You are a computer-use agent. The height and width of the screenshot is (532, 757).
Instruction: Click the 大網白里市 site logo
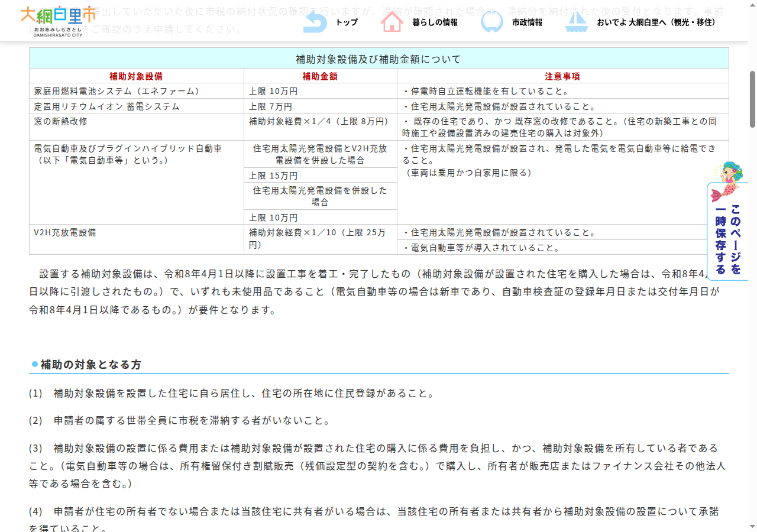[x=58, y=21]
